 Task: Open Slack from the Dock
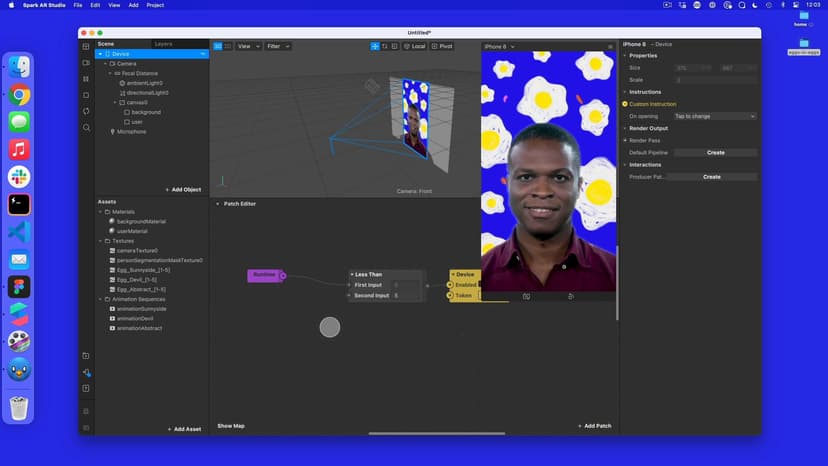pos(19,177)
